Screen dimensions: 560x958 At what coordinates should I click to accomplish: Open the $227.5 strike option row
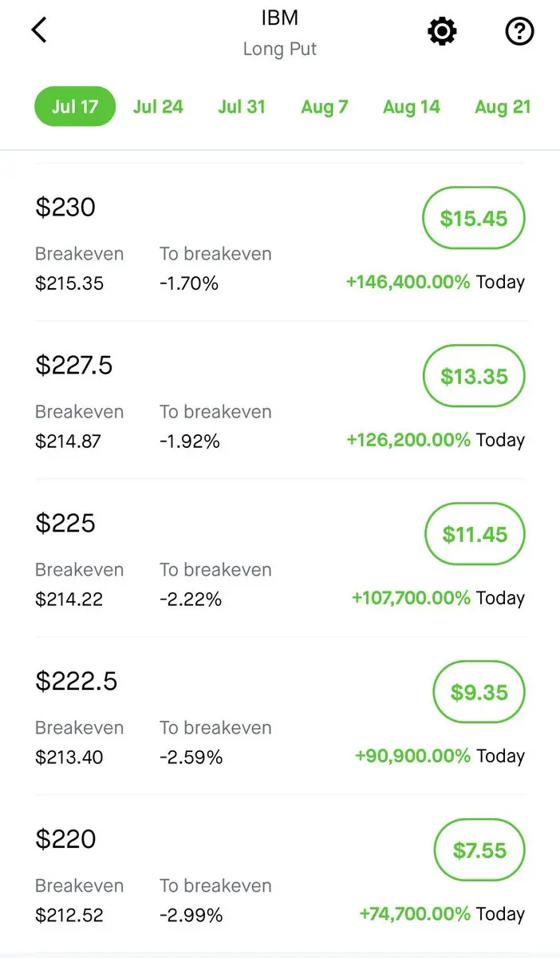point(280,401)
